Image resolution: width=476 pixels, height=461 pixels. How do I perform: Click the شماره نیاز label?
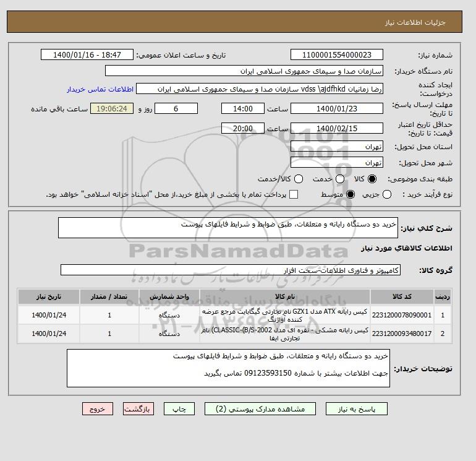[x=435, y=55]
